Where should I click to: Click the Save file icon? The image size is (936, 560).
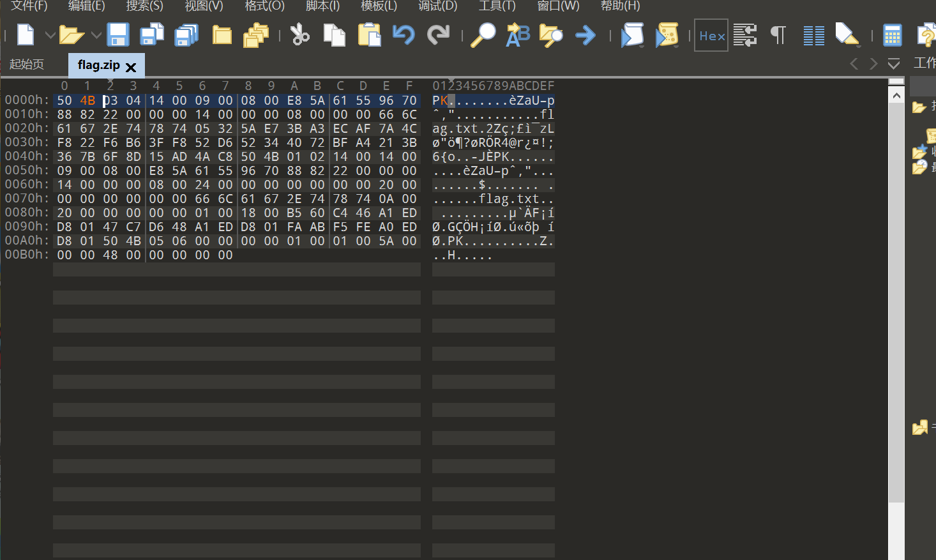(118, 34)
